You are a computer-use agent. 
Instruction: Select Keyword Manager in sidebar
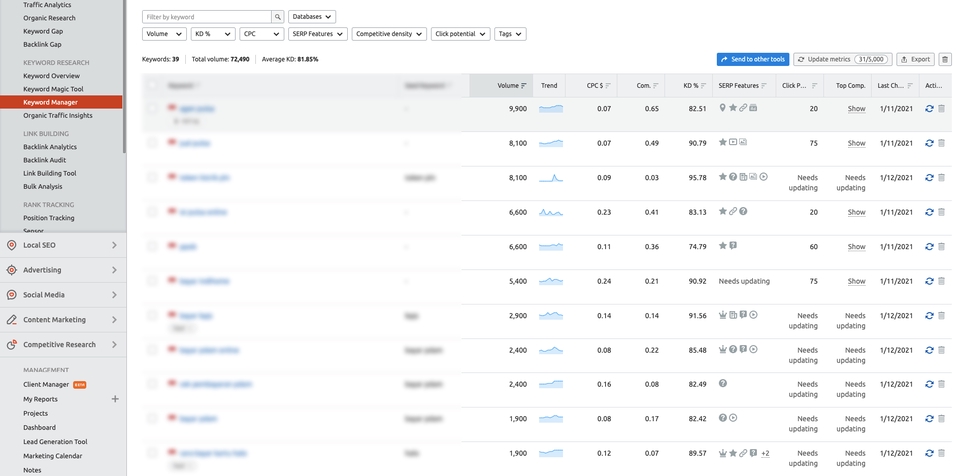coord(61,102)
